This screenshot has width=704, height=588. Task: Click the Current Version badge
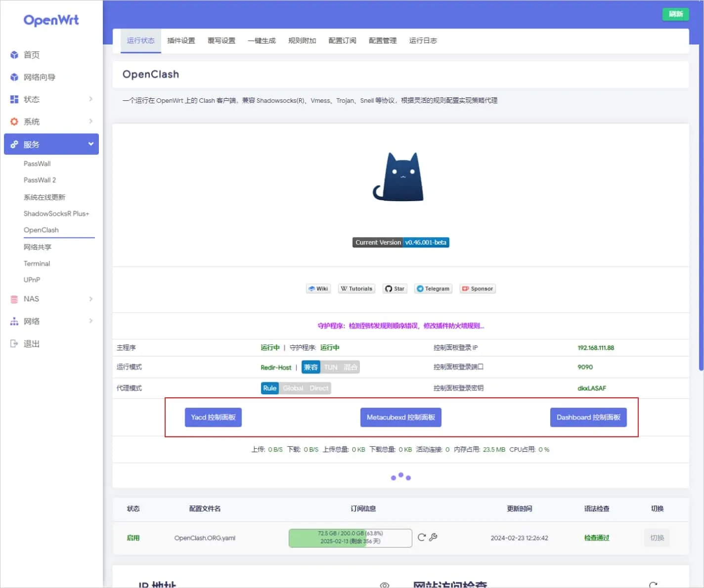coord(400,242)
